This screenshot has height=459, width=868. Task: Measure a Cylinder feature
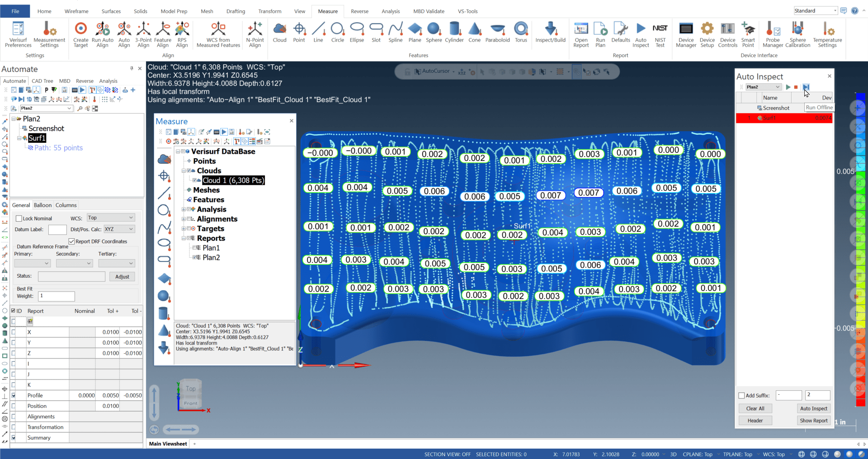pyautogui.click(x=454, y=32)
